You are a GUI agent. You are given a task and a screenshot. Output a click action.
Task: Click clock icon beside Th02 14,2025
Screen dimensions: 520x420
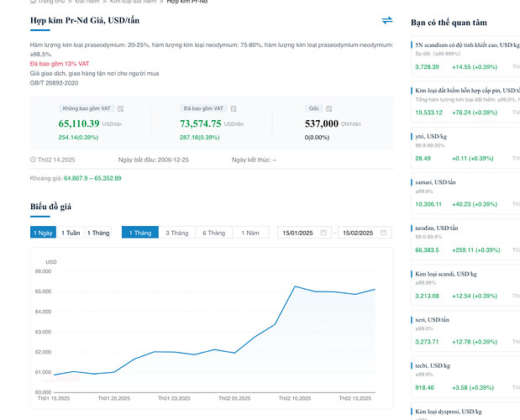pyautogui.click(x=33, y=160)
